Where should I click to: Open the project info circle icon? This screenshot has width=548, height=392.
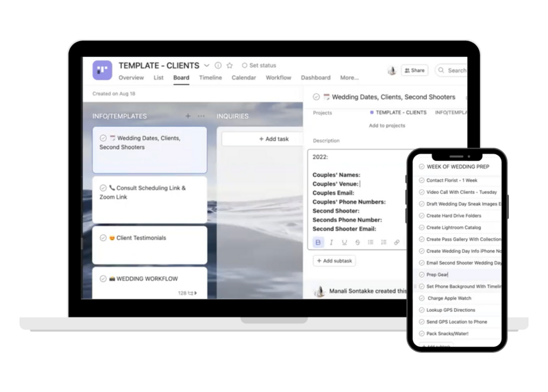218,65
